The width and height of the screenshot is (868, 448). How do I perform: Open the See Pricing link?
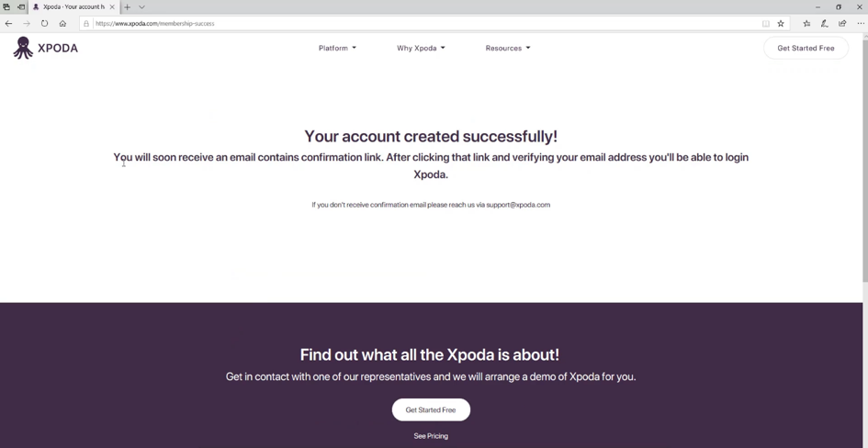[x=431, y=436]
